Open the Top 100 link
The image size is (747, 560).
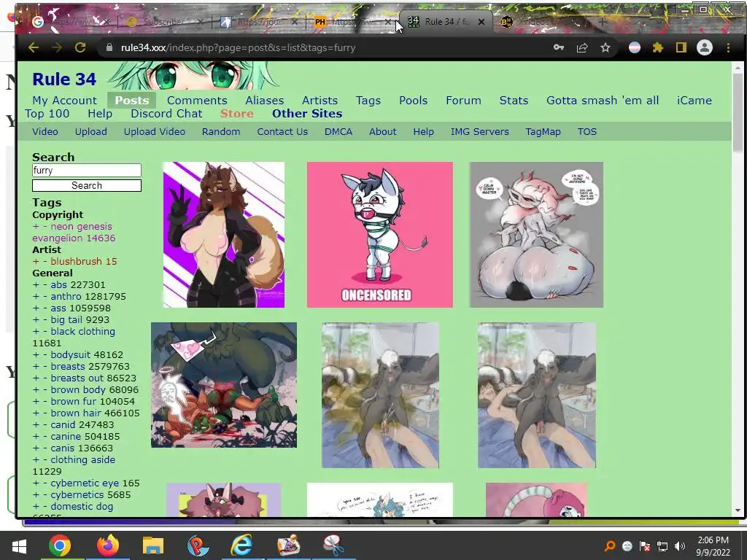point(47,114)
